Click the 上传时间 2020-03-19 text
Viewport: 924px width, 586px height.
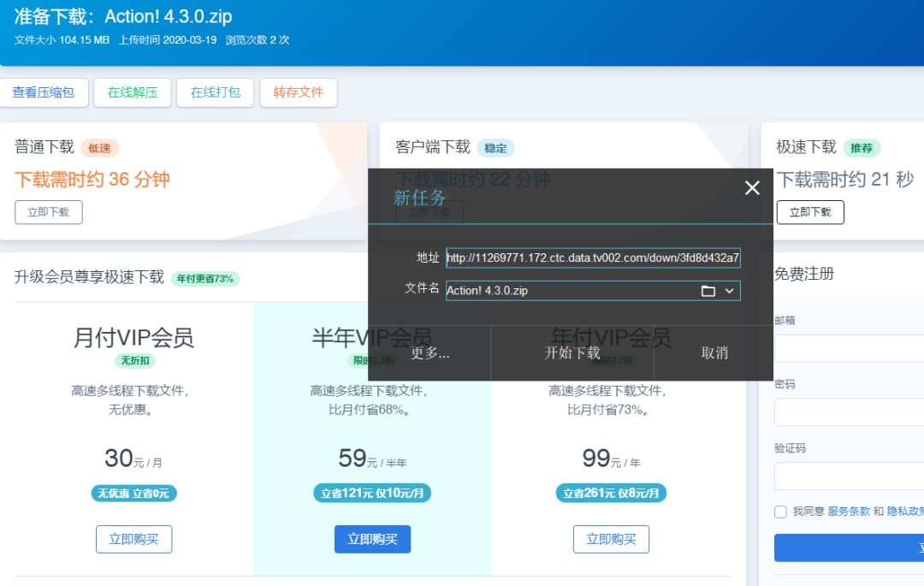coord(168,40)
